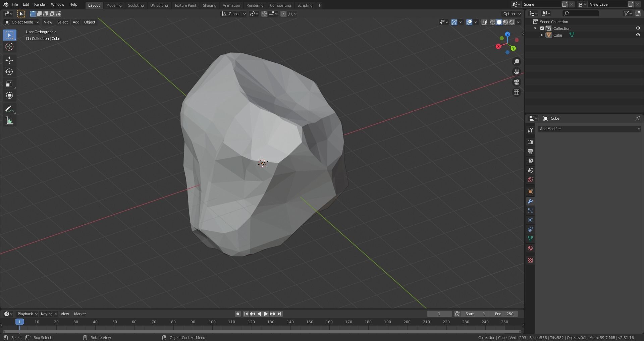This screenshot has height=341, width=644.
Task: Switch to Sculpting workspace tab
Action: click(136, 5)
